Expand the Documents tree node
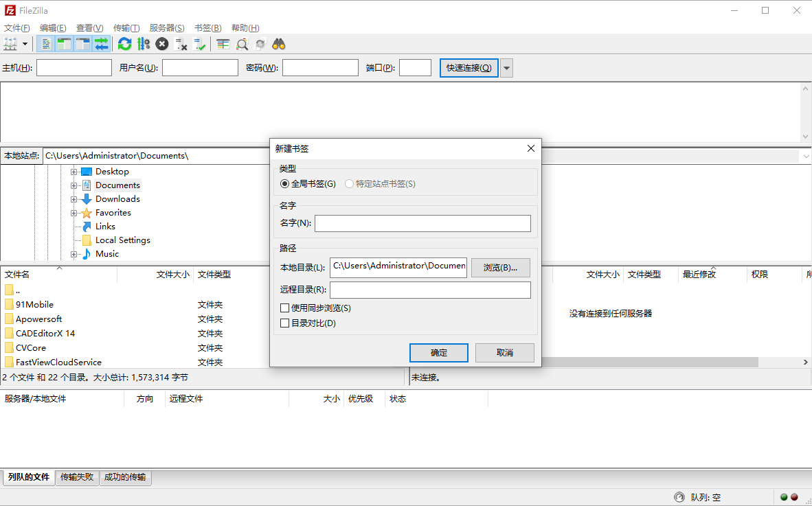Image resolution: width=812 pixels, height=506 pixels. 74,185
